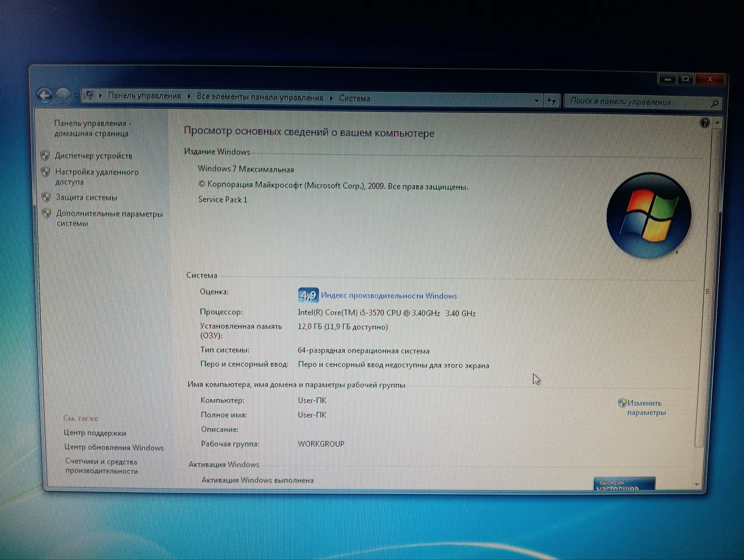
Task: Click the shield icon beside Настройка удаленного доступа
Action: tap(46, 172)
